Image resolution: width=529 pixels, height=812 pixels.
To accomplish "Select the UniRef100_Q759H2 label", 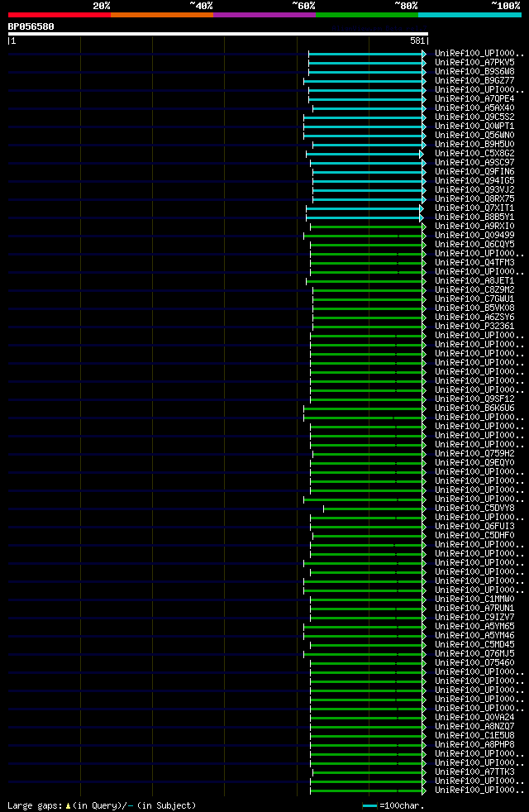I will click(474, 454).
